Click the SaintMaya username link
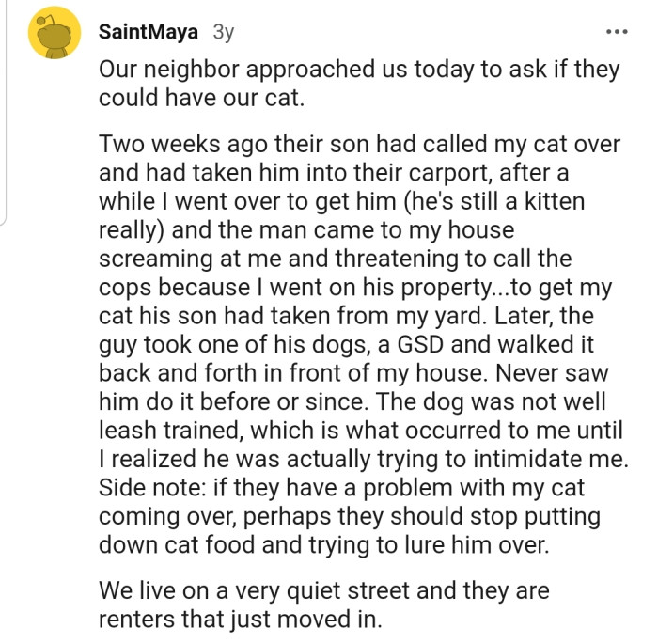Image resolution: width=658 pixels, height=644 pixels. (149, 32)
